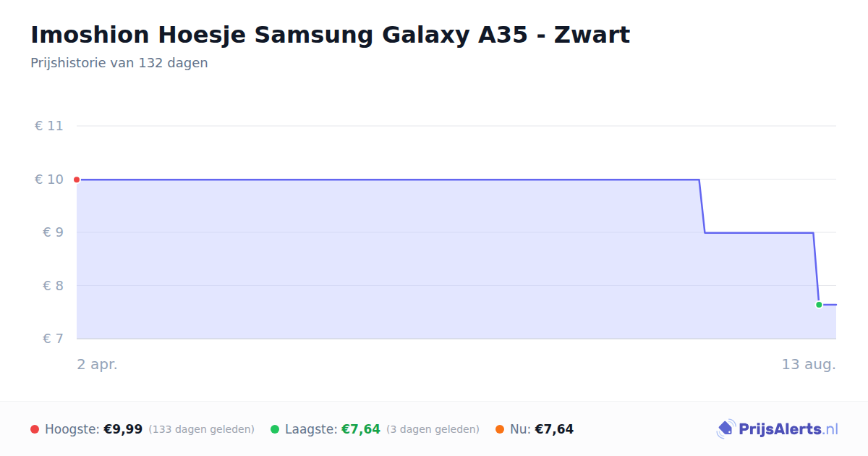
Task: Click the 2 apr. start date label
Action: click(98, 365)
